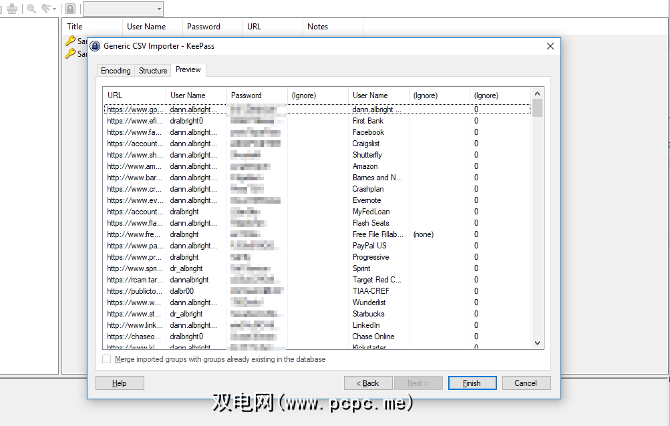Select the Starbucks cell
This screenshot has height=426, width=670.
pos(368,314)
